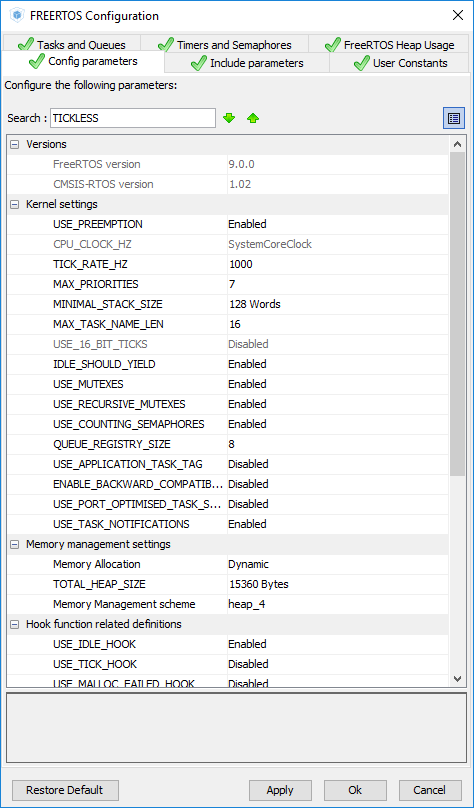Collapse the Kernel settings section
The image size is (474, 808).
coord(15,205)
